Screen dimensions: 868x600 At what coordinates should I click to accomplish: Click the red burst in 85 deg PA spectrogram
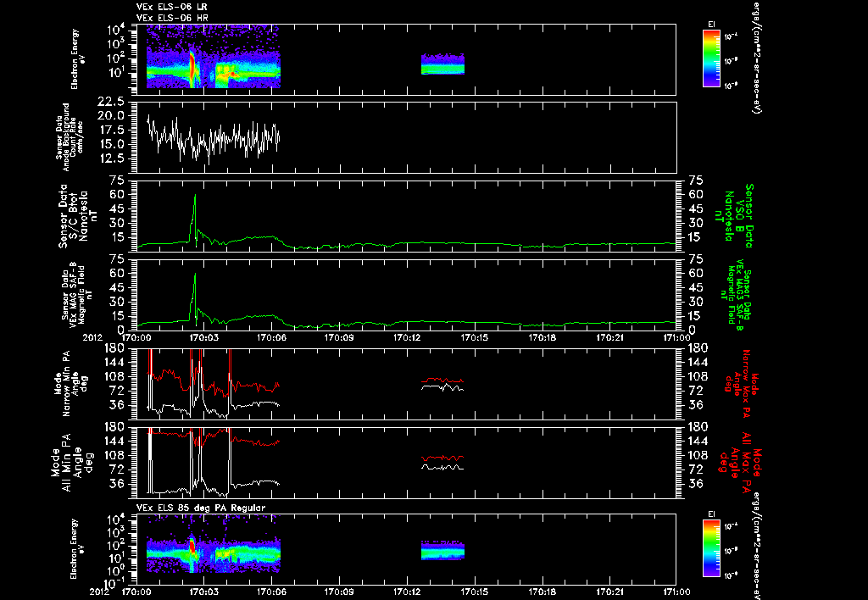tap(192, 547)
